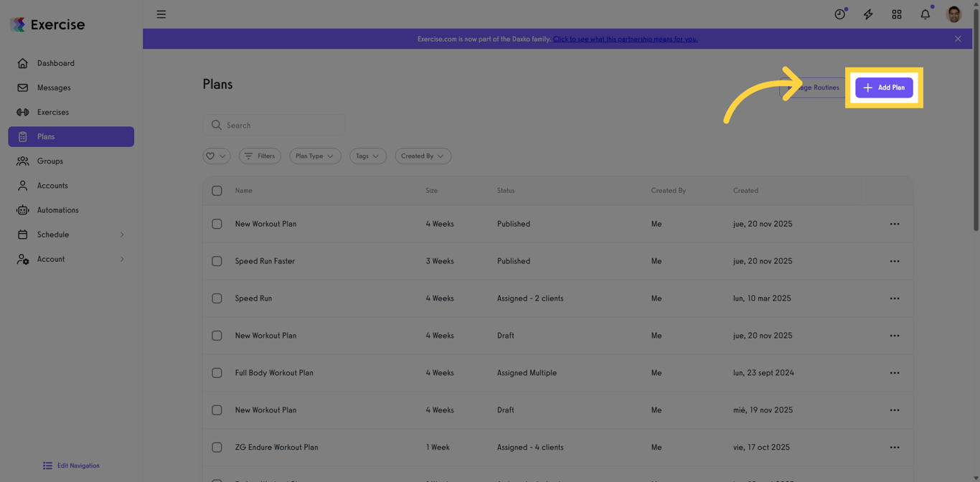Select the Groups icon in sidebar

pos(22,161)
